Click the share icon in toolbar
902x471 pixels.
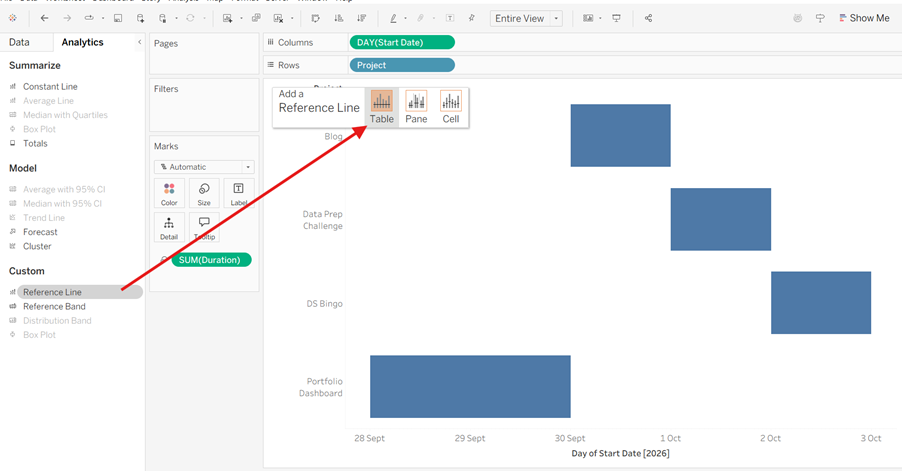click(x=648, y=18)
